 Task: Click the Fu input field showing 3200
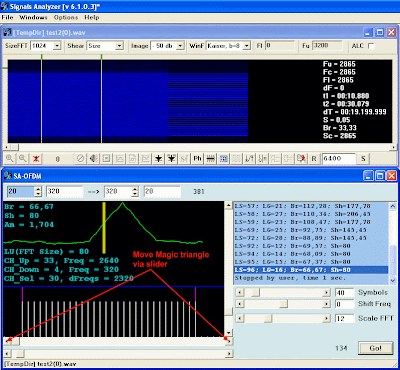(x=327, y=46)
